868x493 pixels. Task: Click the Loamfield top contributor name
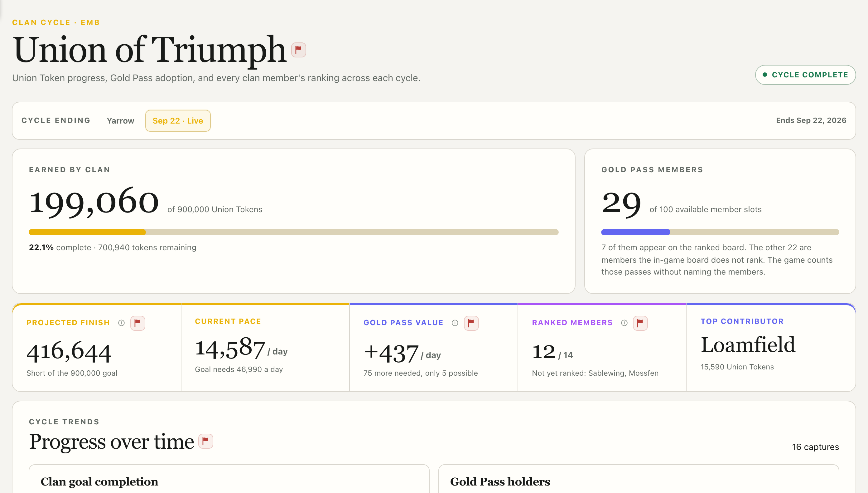[748, 345]
